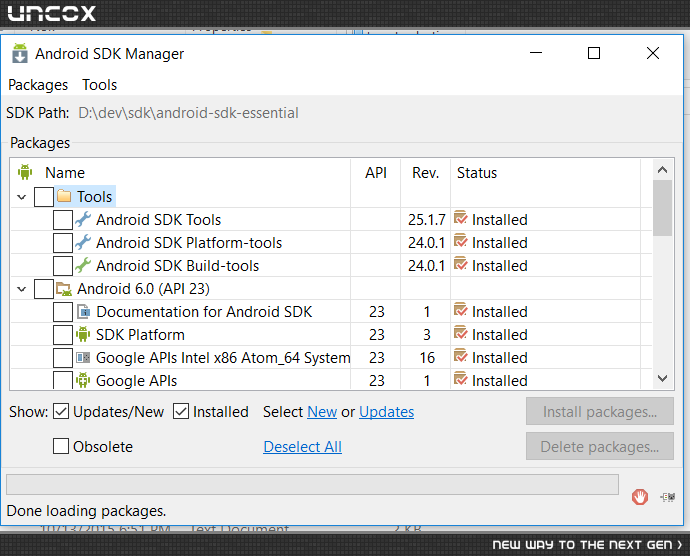Viewport: 690px width, 556px height.
Task: Open the SDK Manager log icon
Action: (x=668, y=497)
